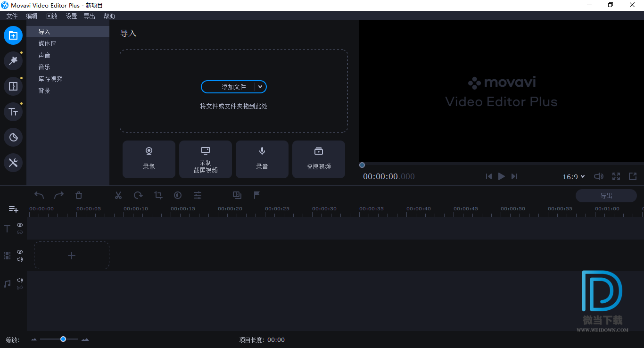
Task: Click the plus placeholder on video track
Action: tap(72, 256)
